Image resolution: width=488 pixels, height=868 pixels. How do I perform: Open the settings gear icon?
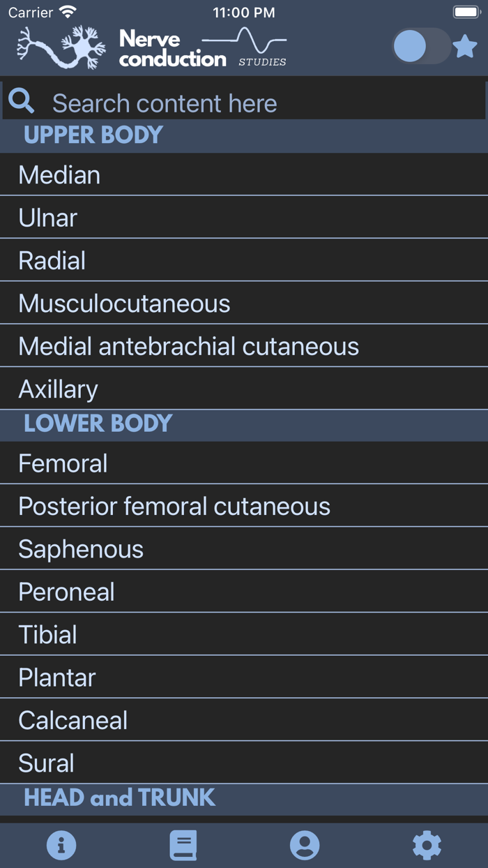pyautogui.click(x=427, y=845)
